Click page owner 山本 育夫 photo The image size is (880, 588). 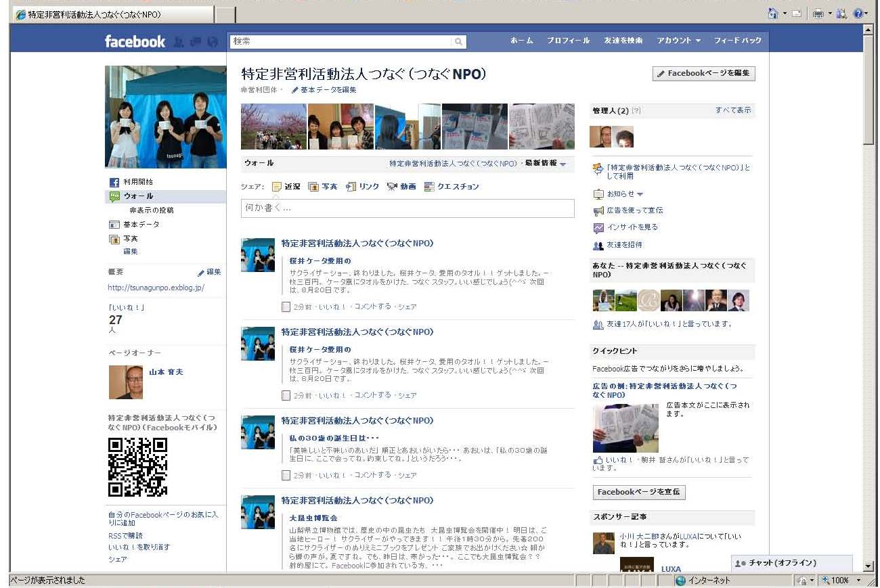(126, 382)
